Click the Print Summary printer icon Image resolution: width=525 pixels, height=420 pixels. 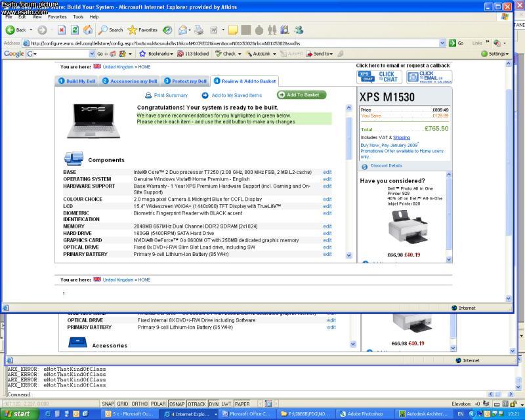(x=148, y=96)
